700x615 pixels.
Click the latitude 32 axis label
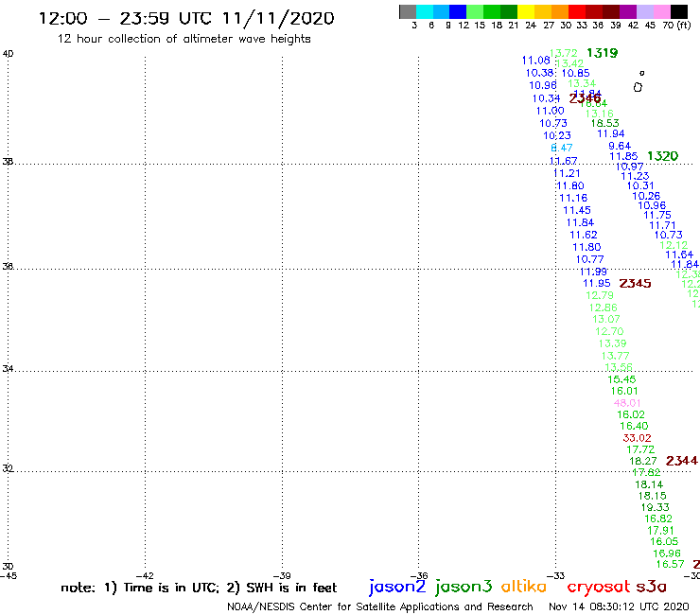coord(8,468)
